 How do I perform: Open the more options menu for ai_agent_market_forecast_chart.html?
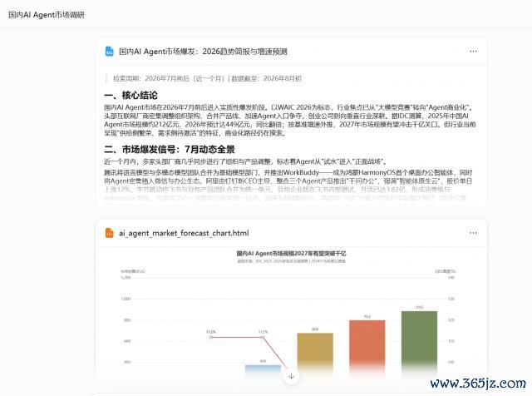coord(473,233)
